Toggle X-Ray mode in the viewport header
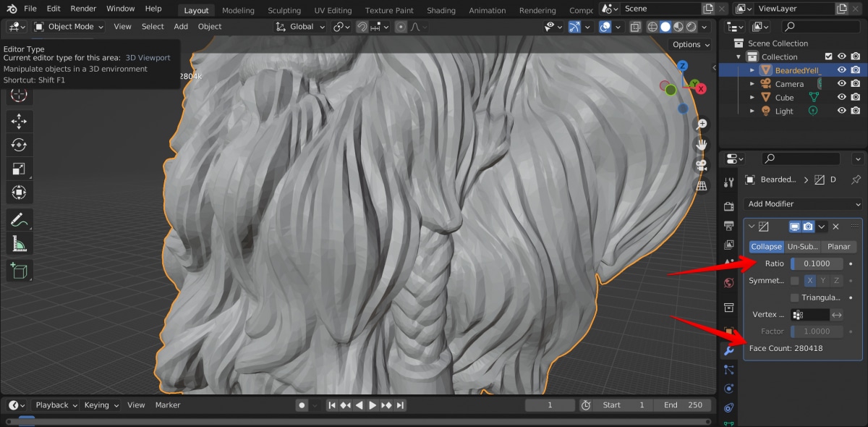This screenshot has width=868, height=427. 635,26
